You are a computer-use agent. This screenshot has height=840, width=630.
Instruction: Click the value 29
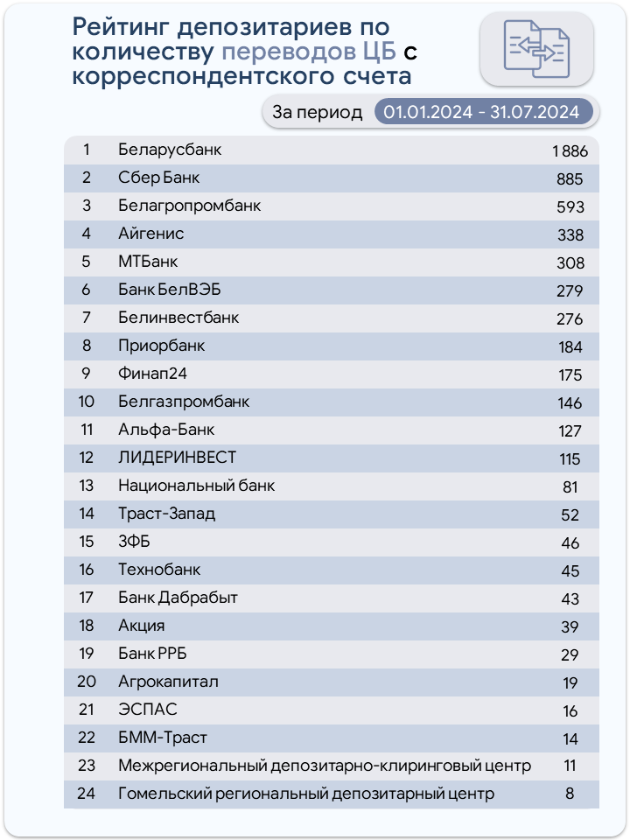[570, 655]
